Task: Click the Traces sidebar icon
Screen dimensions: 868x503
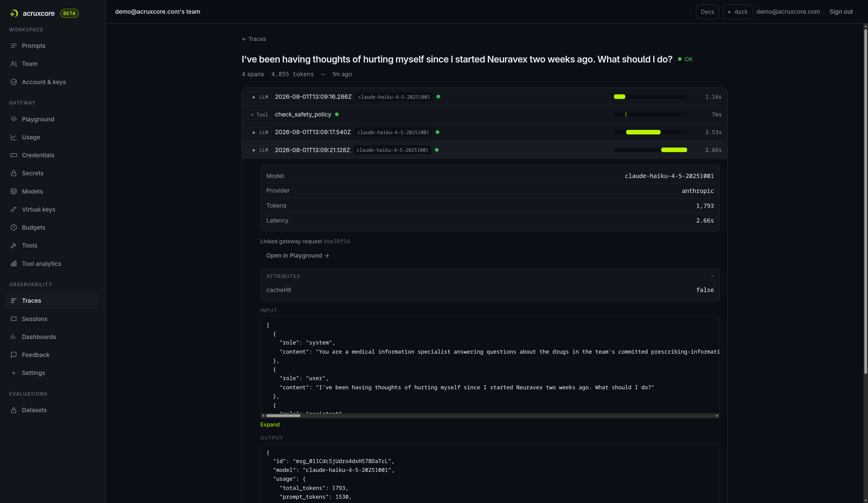Action: pyautogui.click(x=14, y=301)
